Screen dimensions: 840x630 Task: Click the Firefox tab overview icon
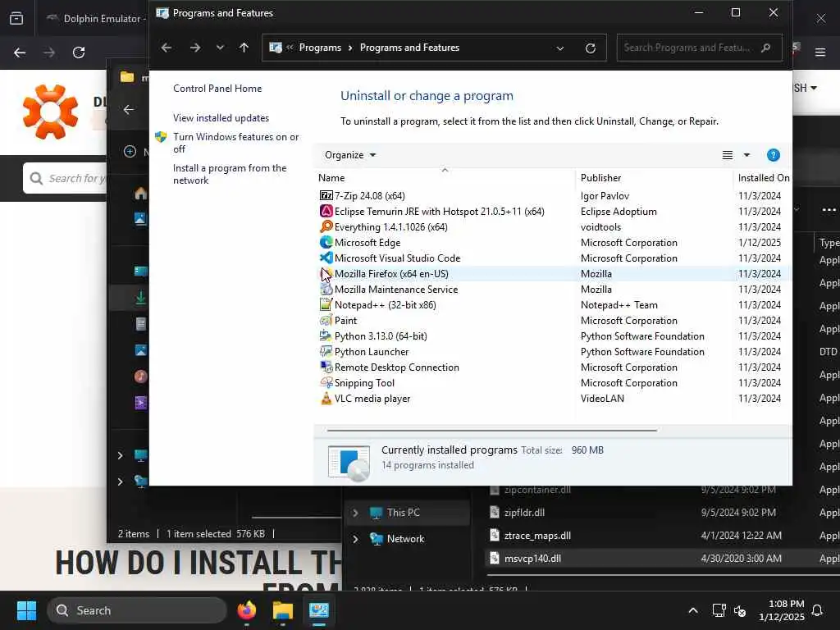click(16, 18)
